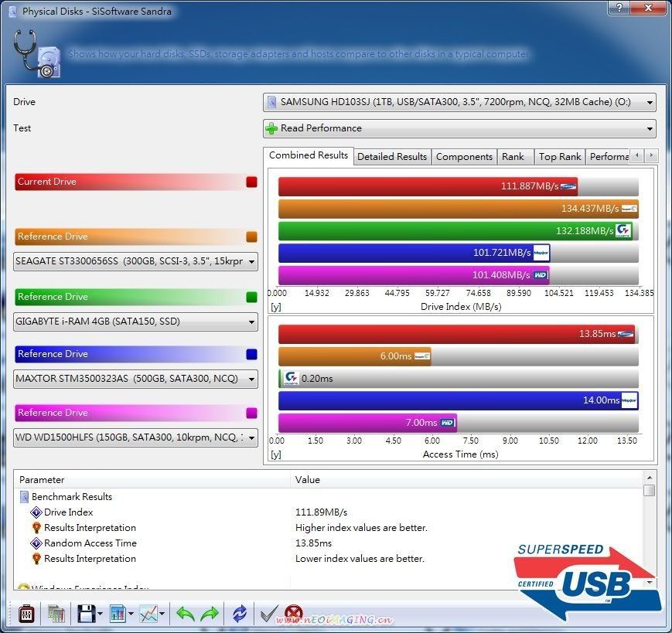
Task: Click the diamond icon beside Random Access Time
Action: point(36,543)
